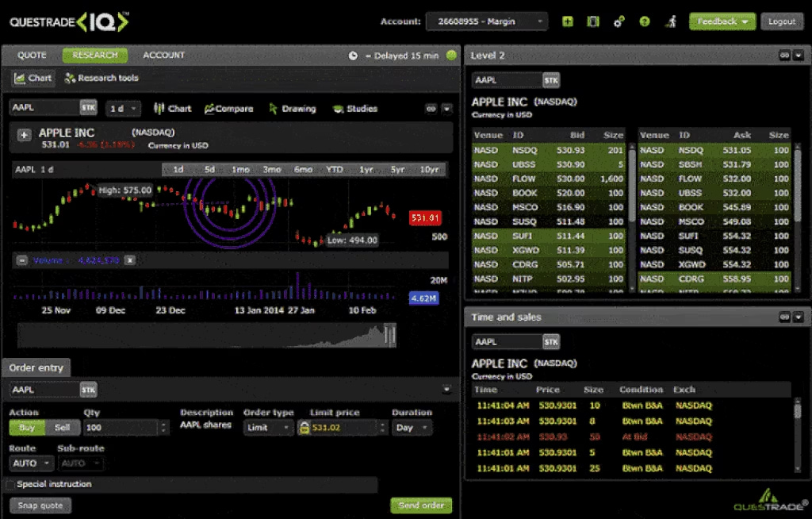Enable the Special instruction checkbox

pos(10,484)
